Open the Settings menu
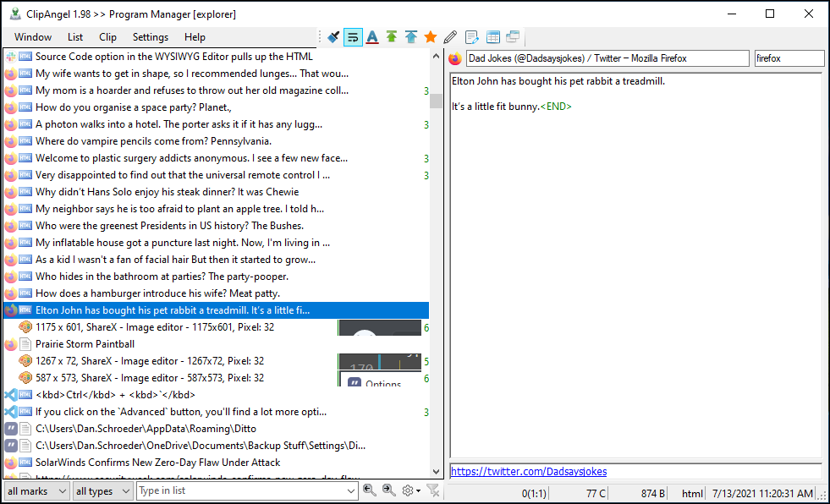830x504 pixels. pyautogui.click(x=151, y=37)
